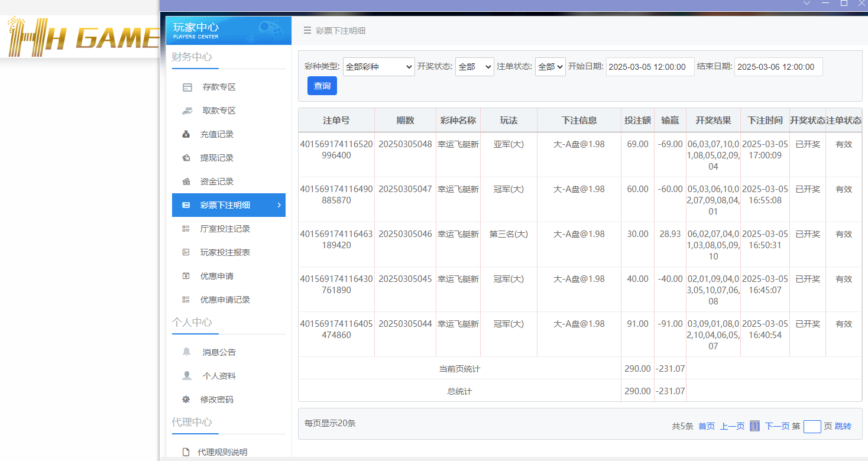Click the recharge records (充值记录) money bag icon
Viewport: 868px width, 461px height.
tap(186, 134)
